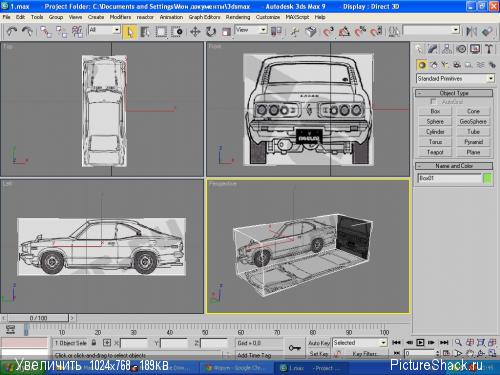
Task: Collapse the Name and Color rollout
Action: click(x=454, y=166)
